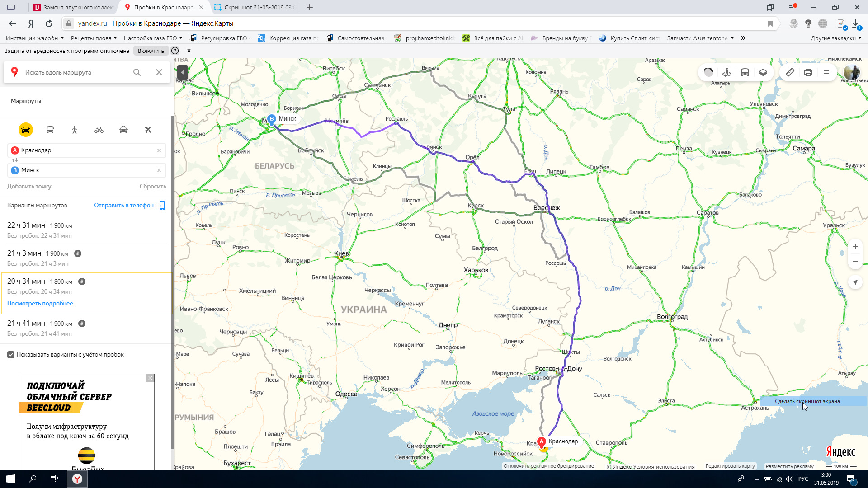
Task: Activate the ruler distance measuring tool
Action: pos(790,72)
